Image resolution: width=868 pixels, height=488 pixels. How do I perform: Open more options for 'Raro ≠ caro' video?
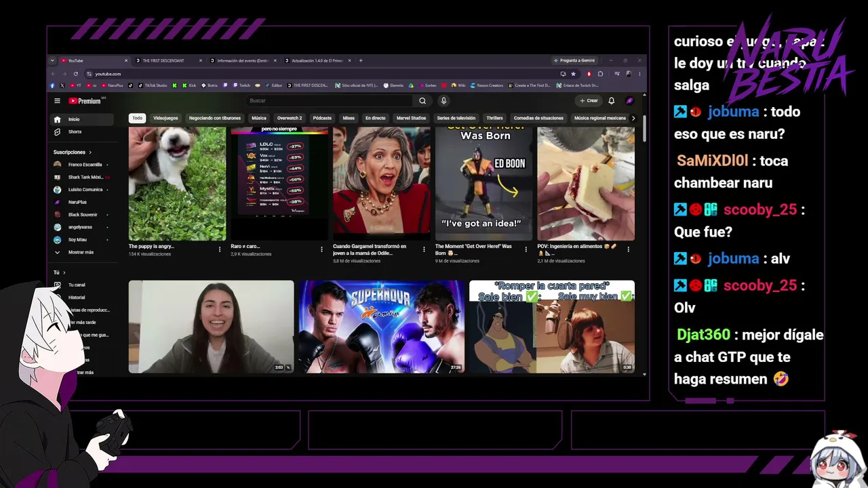(x=321, y=249)
